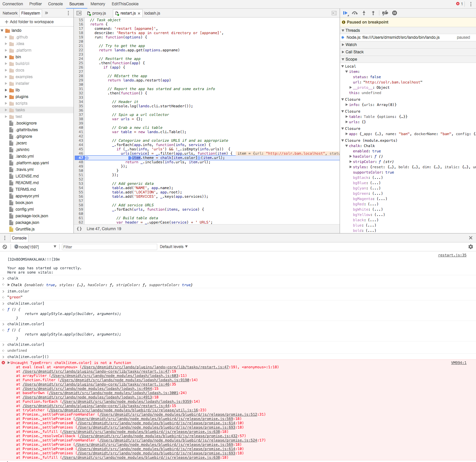Toggle pause on exceptions
Image resolution: width=476 pixels, height=462 pixels.
click(394, 13)
